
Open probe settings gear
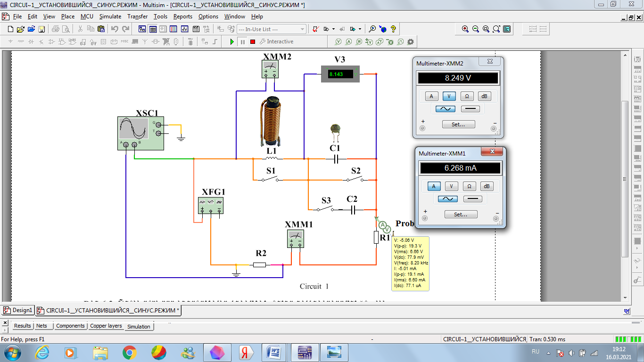(x=411, y=41)
